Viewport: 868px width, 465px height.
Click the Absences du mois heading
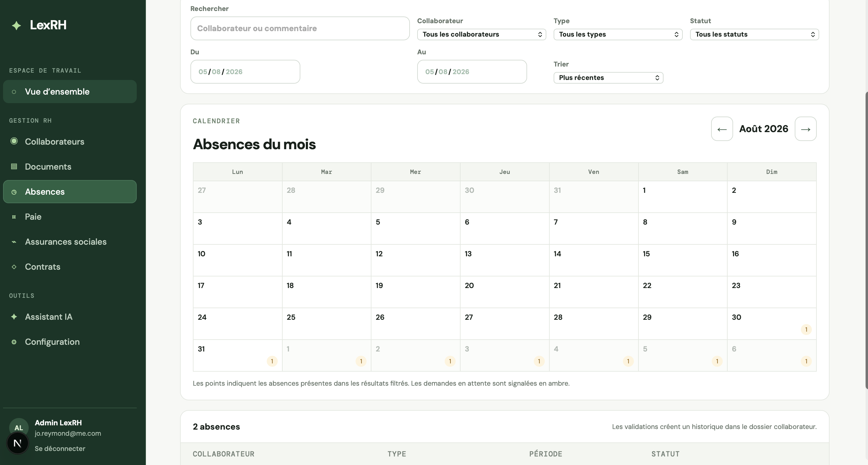(254, 144)
